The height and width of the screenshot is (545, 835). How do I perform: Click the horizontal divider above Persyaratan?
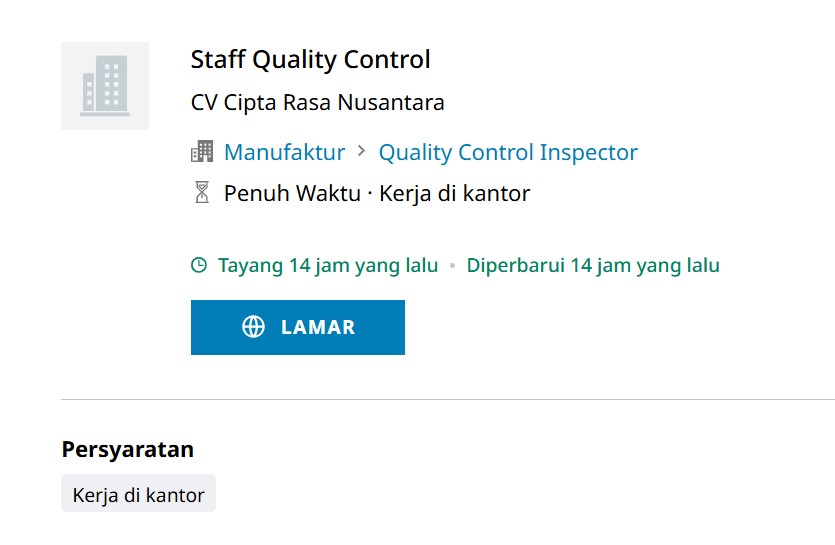[x=448, y=399]
